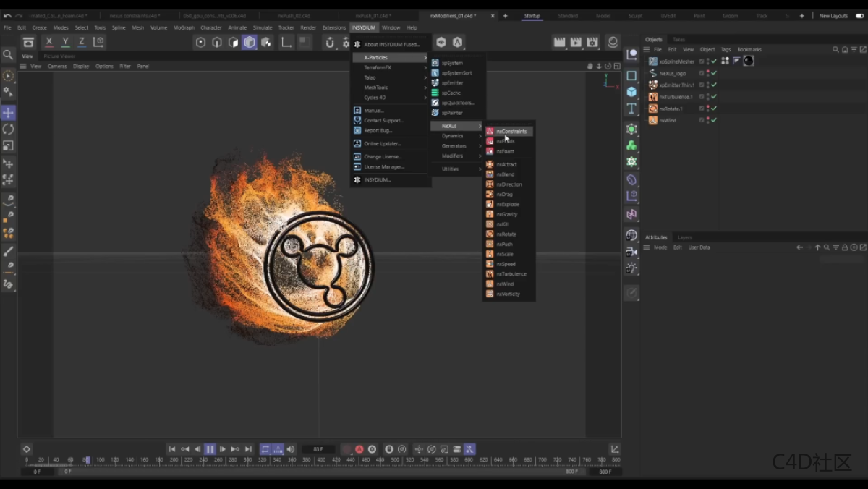Viewport: 868px width, 489px height.
Task: Select nxConstraints in the NeXus submenu
Action: (x=511, y=132)
